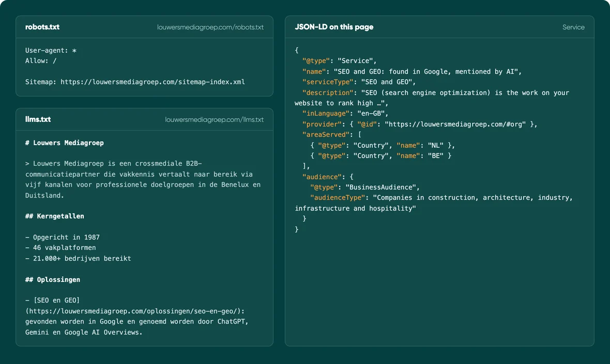Select the '46 vakplatformen' line
This screenshot has height=364, width=610.
(x=60, y=248)
